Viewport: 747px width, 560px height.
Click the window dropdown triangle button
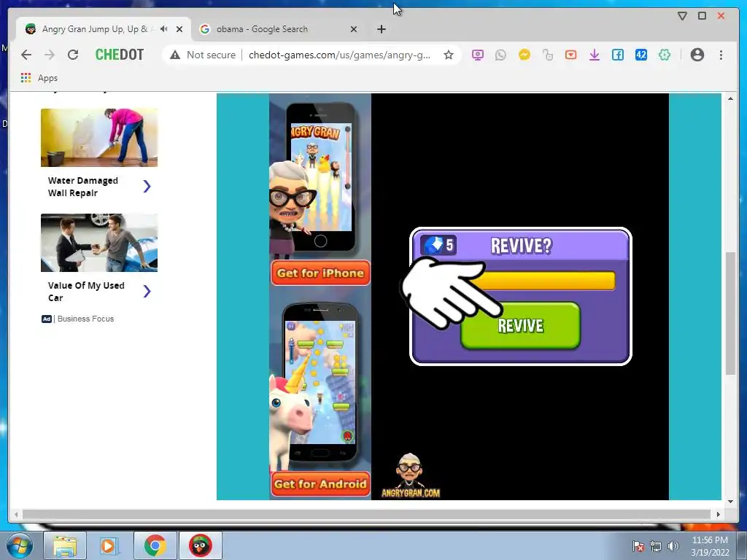tap(682, 16)
